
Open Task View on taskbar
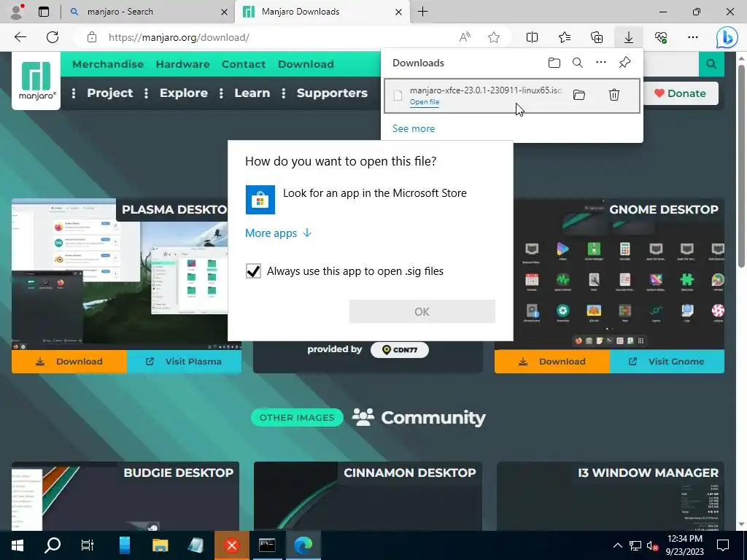(x=88, y=545)
